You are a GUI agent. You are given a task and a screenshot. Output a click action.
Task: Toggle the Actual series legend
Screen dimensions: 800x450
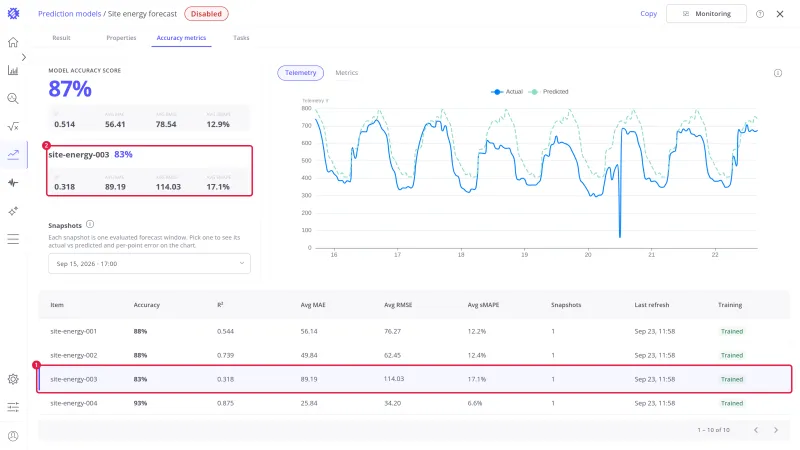507,92
